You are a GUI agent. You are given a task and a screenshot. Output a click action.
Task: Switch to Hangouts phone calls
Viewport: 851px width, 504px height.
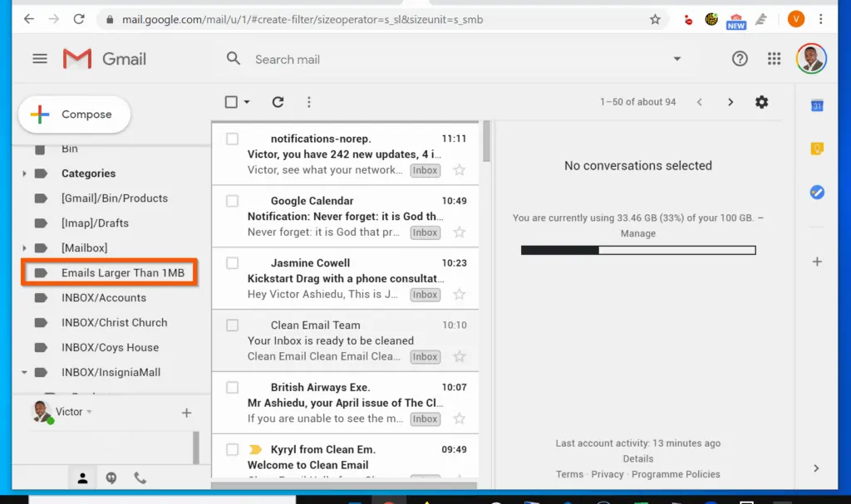tap(140, 477)
